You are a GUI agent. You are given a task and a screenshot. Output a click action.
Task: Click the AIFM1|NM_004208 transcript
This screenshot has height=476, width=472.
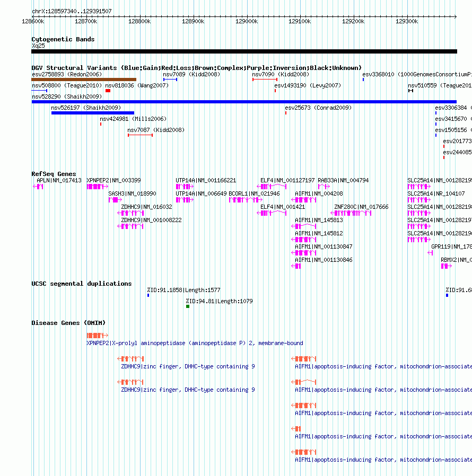coord(304,200)
